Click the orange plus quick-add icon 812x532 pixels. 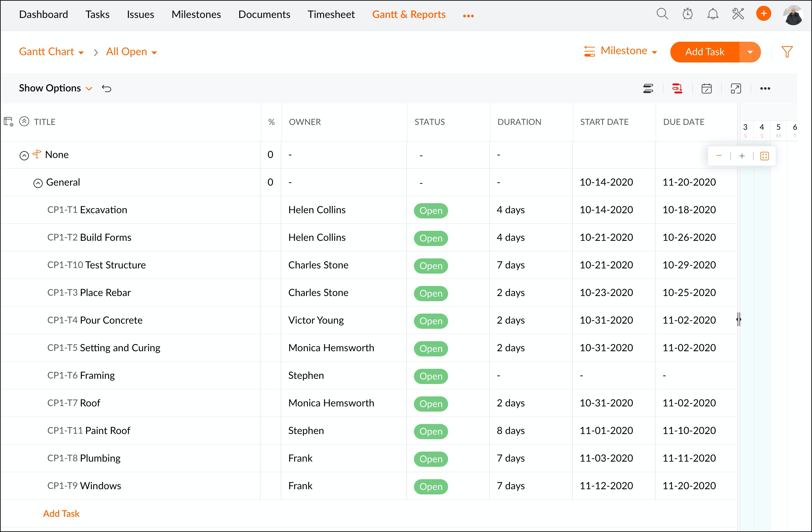click(x=763, y=14)
